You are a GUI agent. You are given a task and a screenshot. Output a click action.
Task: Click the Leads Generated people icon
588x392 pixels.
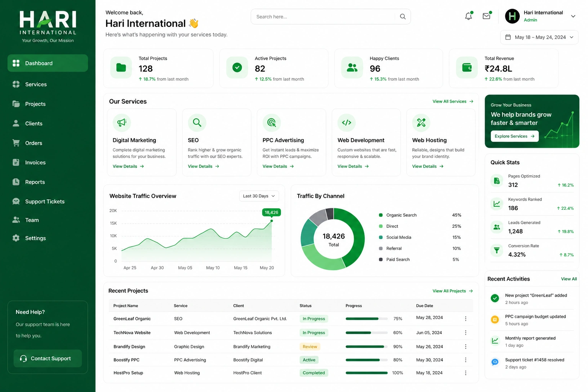497,227
